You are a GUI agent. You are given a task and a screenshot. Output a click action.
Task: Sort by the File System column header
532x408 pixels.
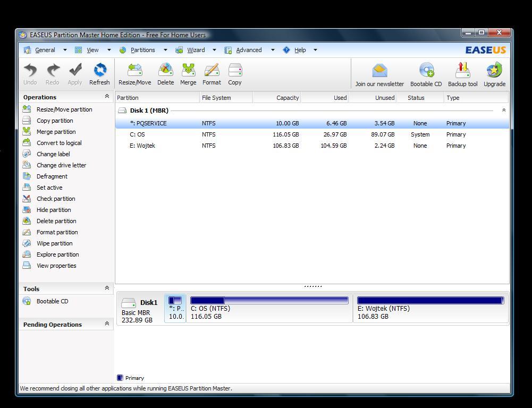(226, 98)
